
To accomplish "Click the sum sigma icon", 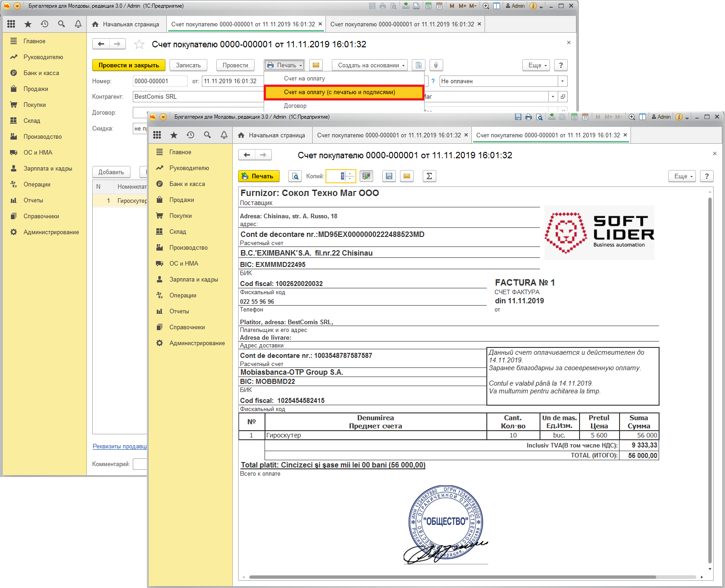I will point(430,176).
